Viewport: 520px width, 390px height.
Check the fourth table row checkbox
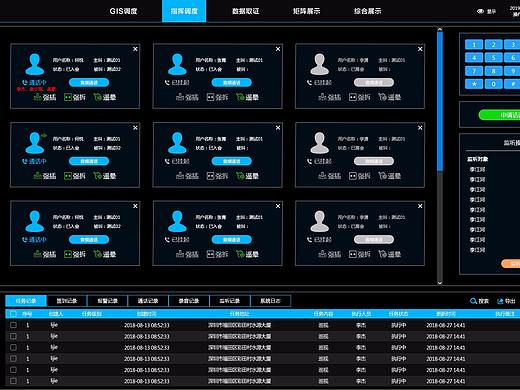point(13,358)
